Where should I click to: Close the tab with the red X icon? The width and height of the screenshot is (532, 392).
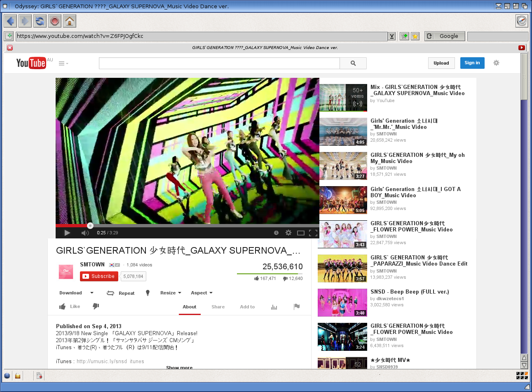pyautogui.click(x=10, y=48)
